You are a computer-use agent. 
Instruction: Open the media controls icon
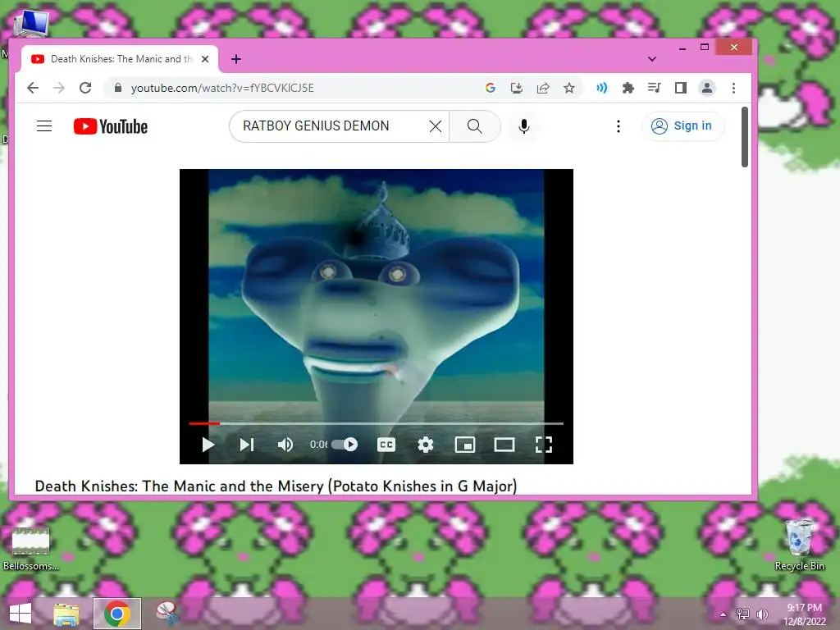pyautogui.click(x=654, y=88)
